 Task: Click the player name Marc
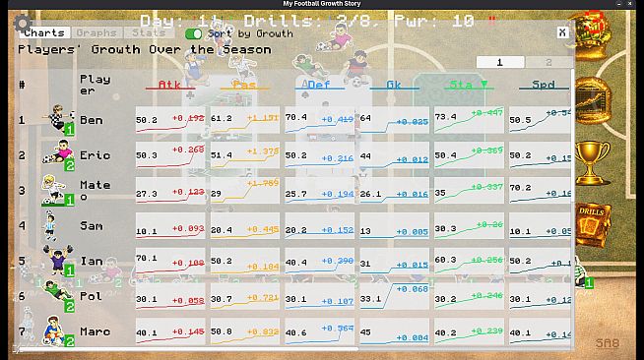coord(95,331)
